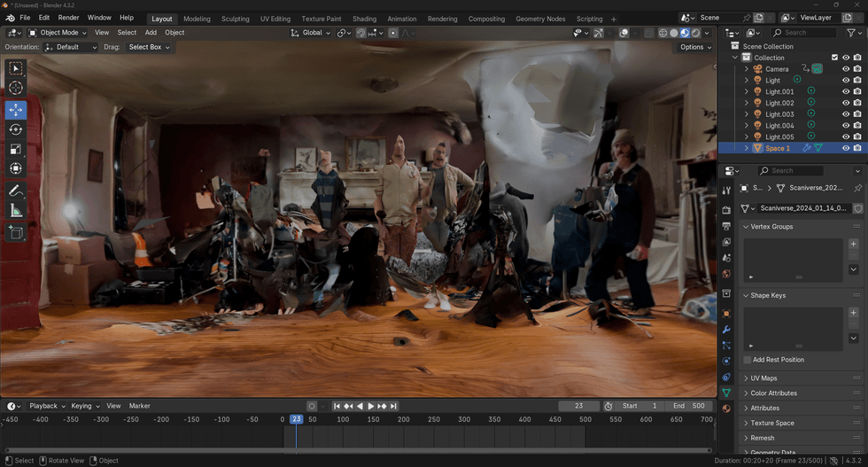Open the Material properties tab
Screen dimensions: 868x467
[x=726, y=409]
